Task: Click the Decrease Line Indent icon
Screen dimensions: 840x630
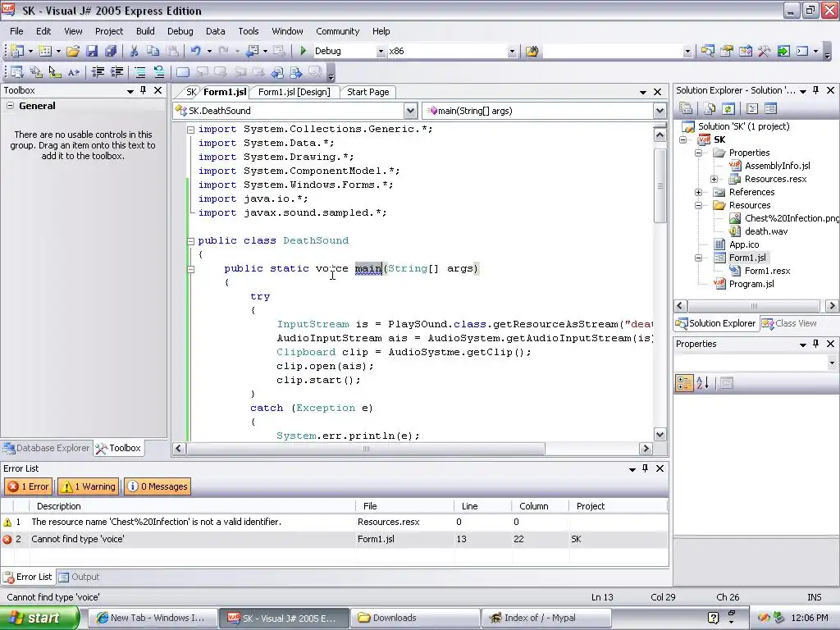Action: [x=98, y=72]
